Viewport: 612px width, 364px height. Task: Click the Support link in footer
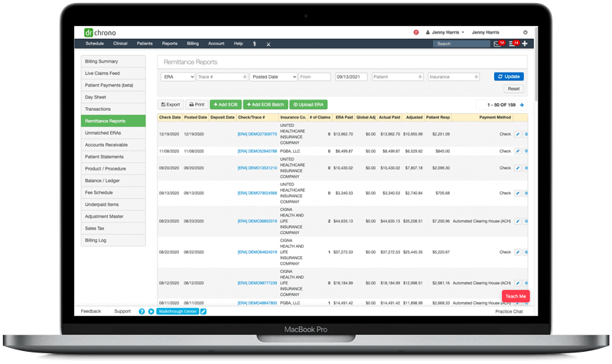122,311
